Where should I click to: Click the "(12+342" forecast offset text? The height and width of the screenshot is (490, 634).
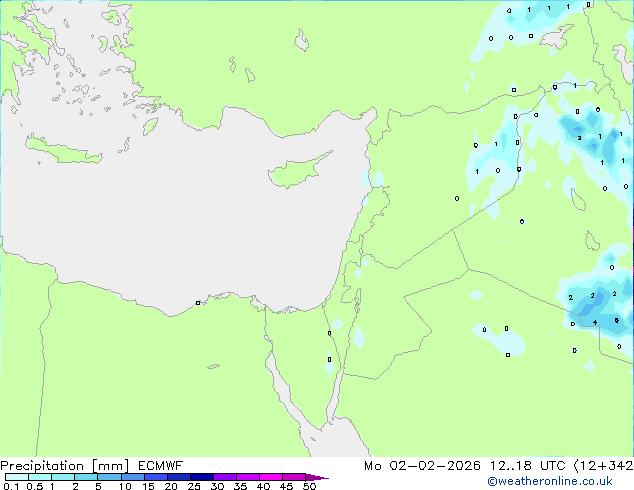click(x=603, y=466)
